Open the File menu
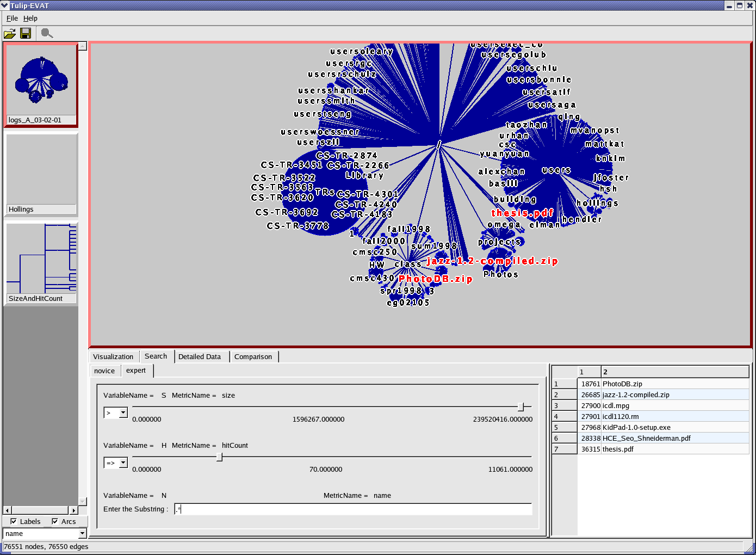 12,18
